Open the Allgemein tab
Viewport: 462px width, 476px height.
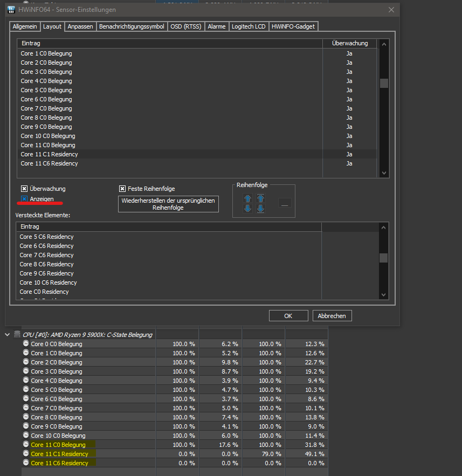click(x=25, y=26)
